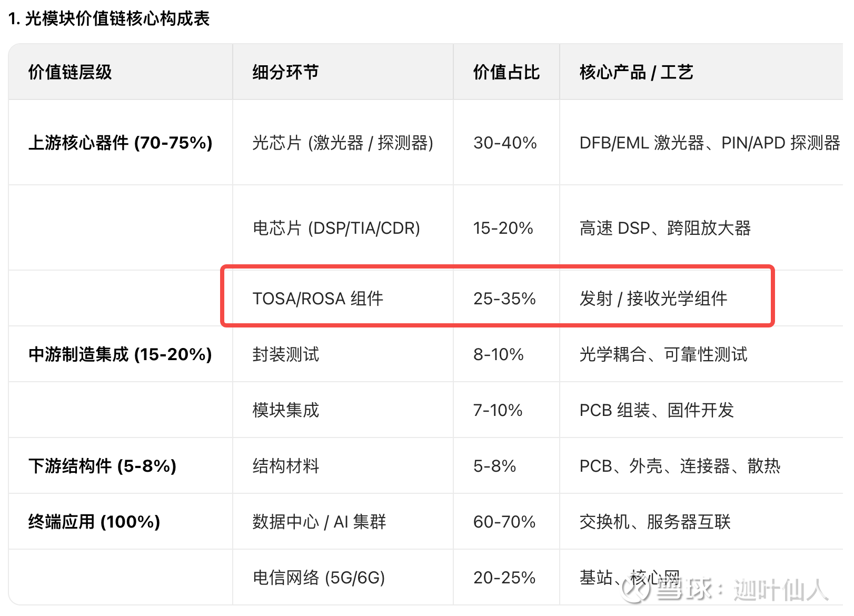
Task: Select the 发射 / 接收光学组件 cell
Action: coord(653,299)
